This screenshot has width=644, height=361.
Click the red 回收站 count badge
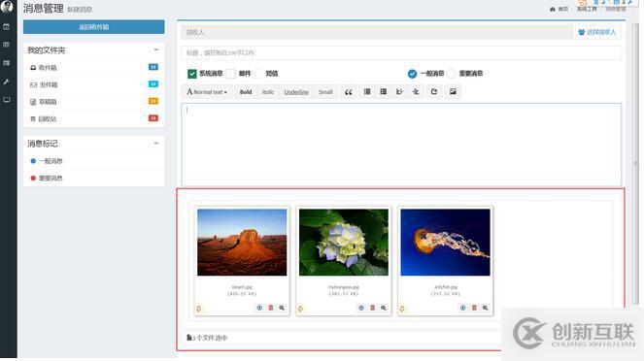[x=153, y=118]
